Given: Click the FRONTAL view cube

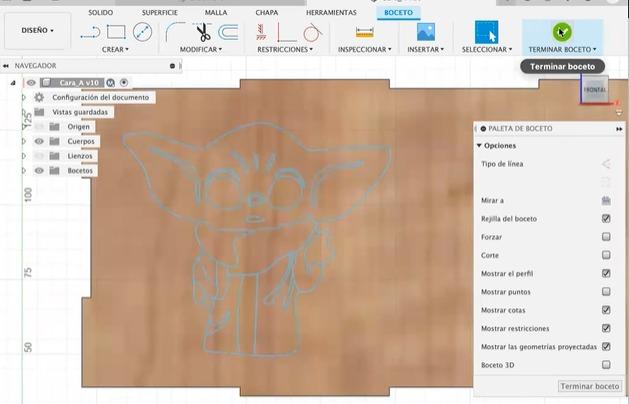Looking at the screenshot, I should [595, 90].
